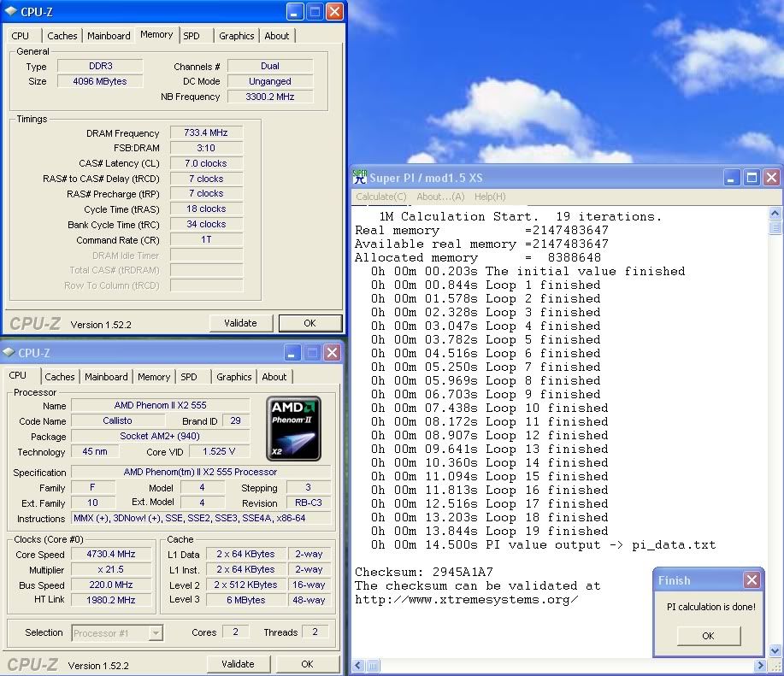
Task: Click OK in the bottom CPU-Z window
Action: (x=307, y=664)
